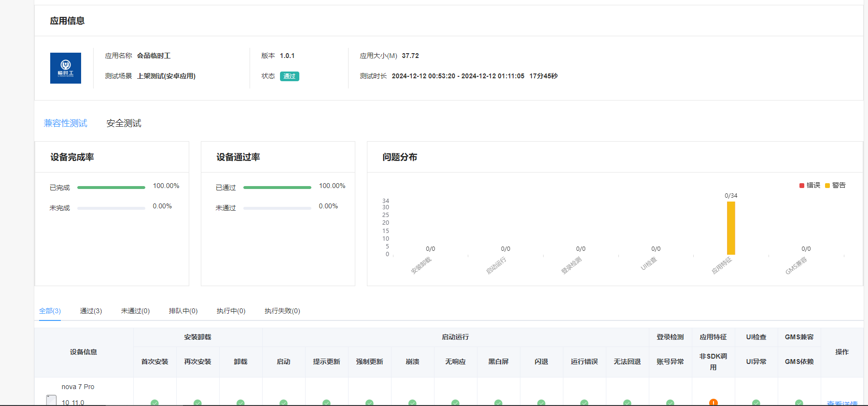Click the 未通过 empty progress bar
This screenshot has width=868, height=406.
click(x=277, y=208)
